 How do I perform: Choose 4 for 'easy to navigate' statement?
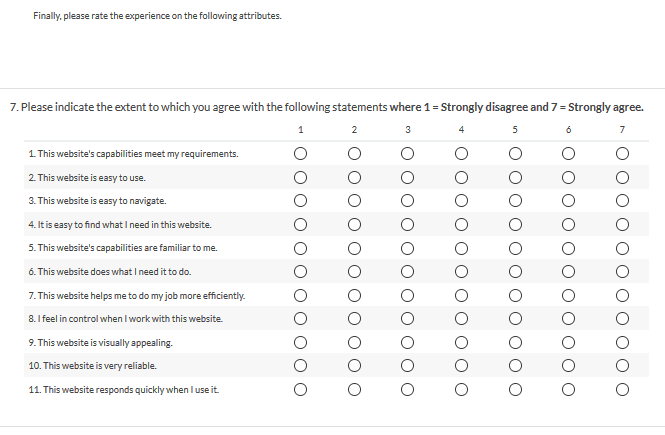tap(461, 201)
